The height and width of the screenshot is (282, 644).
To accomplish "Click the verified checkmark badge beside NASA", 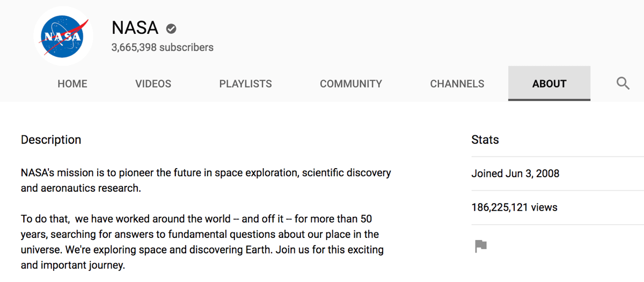I will [171, 28].
